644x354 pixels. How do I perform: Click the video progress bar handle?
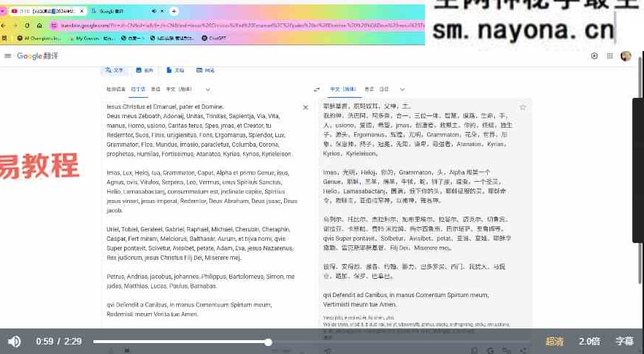click(268, 342)
